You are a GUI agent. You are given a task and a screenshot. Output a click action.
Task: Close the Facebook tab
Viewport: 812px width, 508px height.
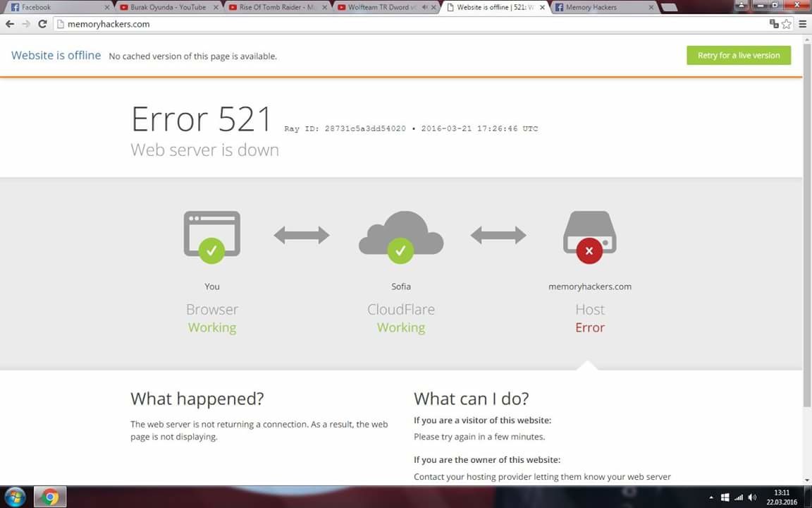(x=107, y=8)
